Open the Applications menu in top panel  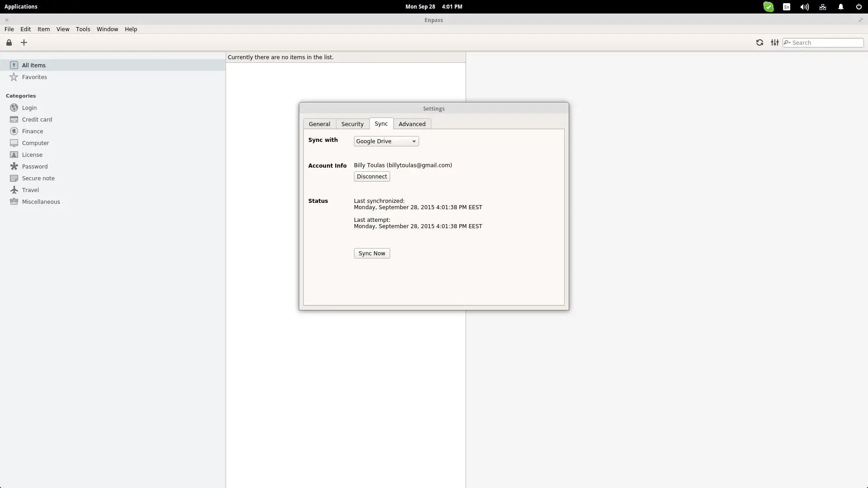pyautogui.click(x=21, y=6)
